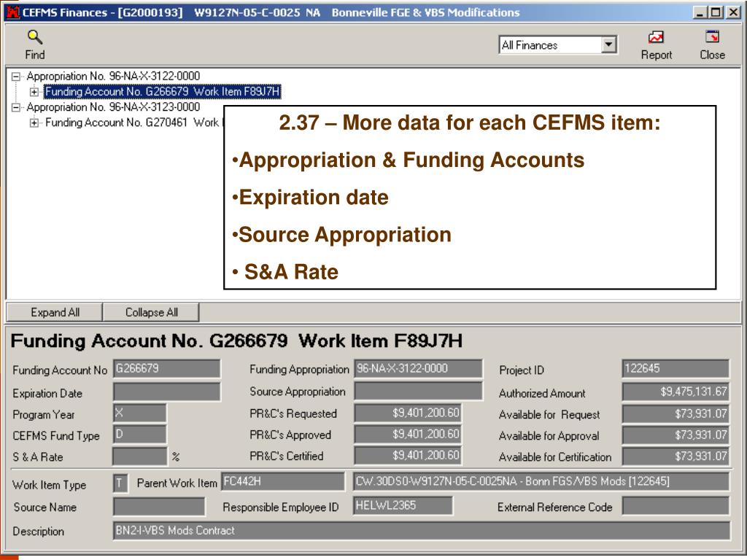Maximize the CEFMS Finances window

(716, 12)
